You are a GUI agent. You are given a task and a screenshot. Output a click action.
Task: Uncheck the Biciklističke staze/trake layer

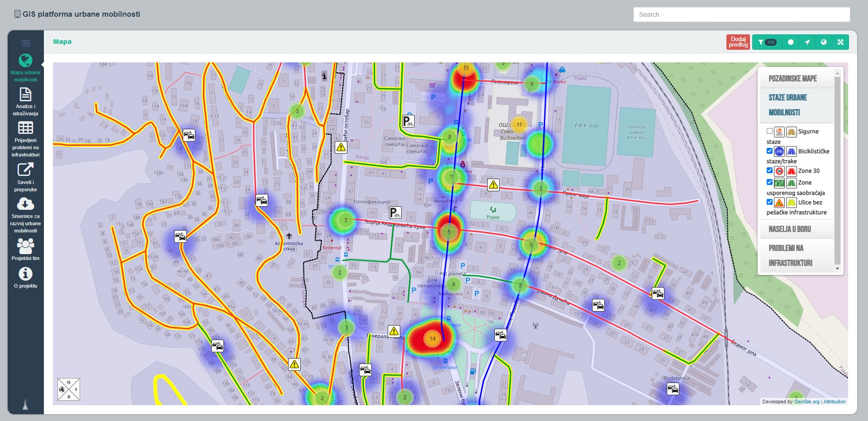(769, 151)
